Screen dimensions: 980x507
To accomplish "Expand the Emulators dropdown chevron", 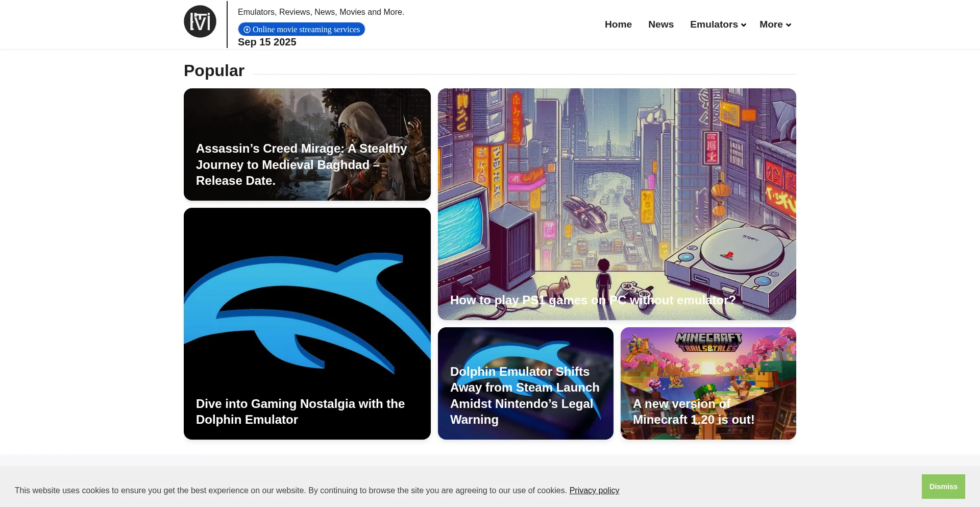I will pos(744,25).
